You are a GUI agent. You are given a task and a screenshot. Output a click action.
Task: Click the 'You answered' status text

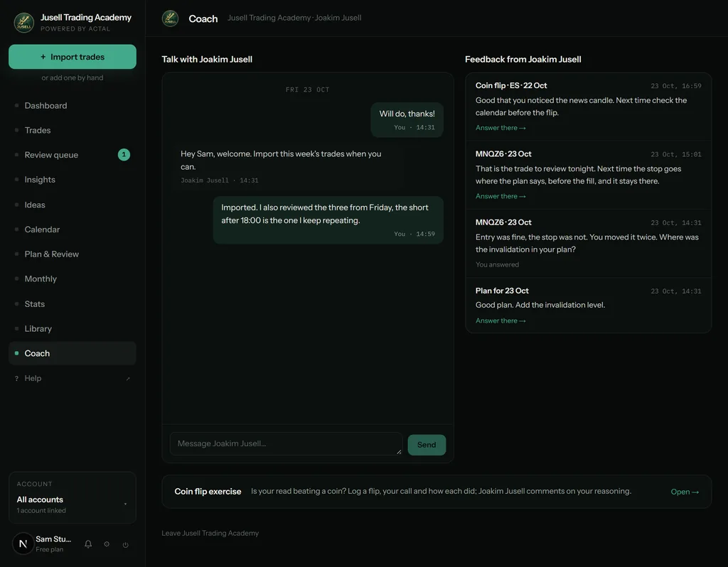point(497,264)
